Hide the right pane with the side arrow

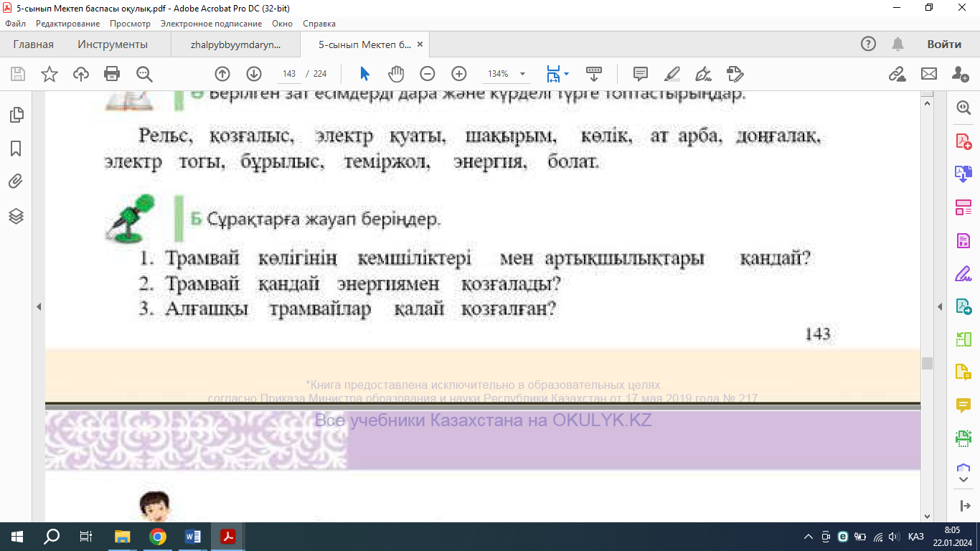point(940,307)
